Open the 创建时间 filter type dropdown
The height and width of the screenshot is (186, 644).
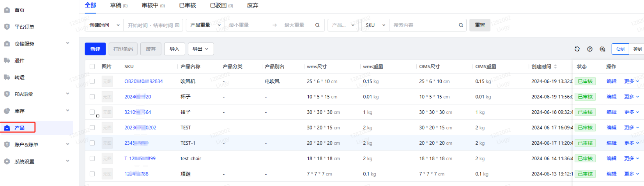(104, 25)
